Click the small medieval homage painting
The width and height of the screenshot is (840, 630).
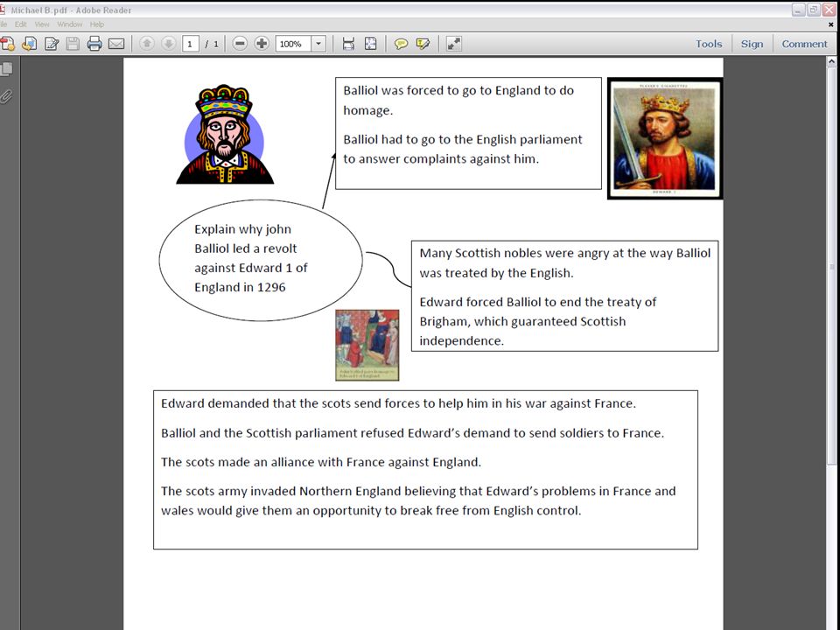pos(367,345)
